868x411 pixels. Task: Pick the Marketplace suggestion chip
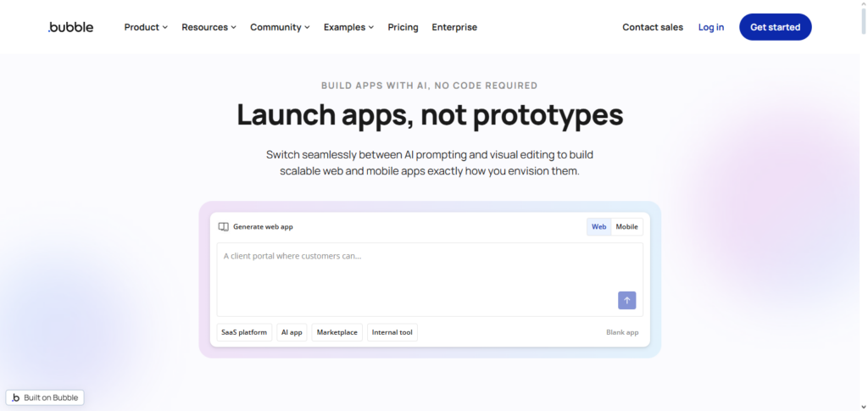click(x=337, y=332)
